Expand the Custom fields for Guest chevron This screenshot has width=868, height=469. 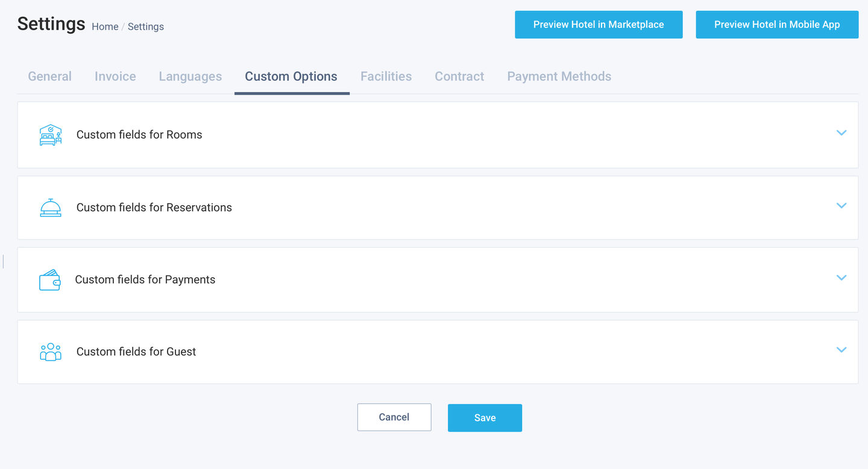841,350
